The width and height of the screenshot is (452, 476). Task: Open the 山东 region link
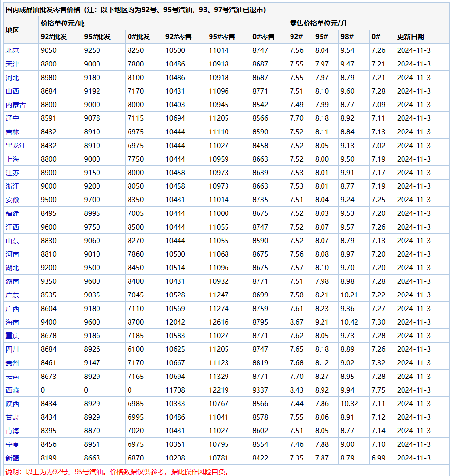tap(12, 241)
